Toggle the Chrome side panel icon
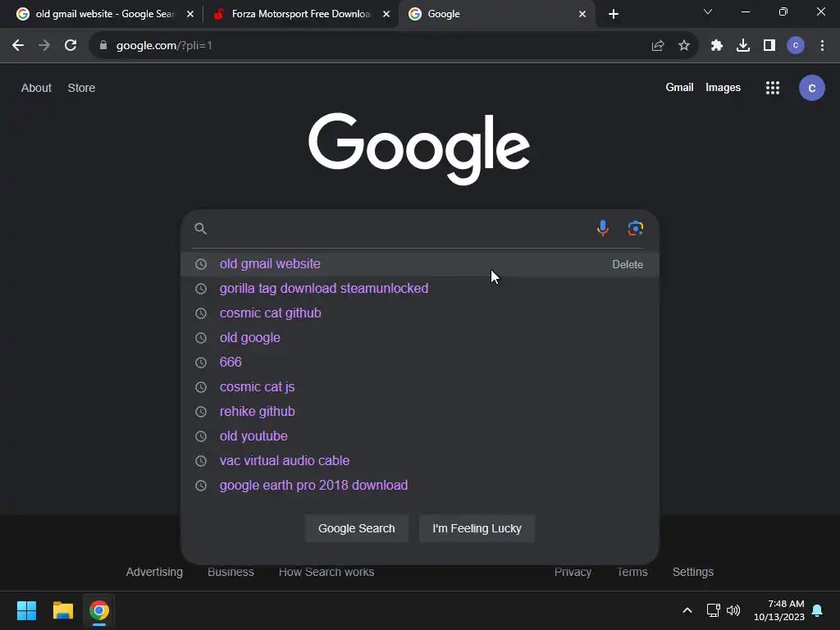This screenshot has width=840, height=630. pos(769,46)
